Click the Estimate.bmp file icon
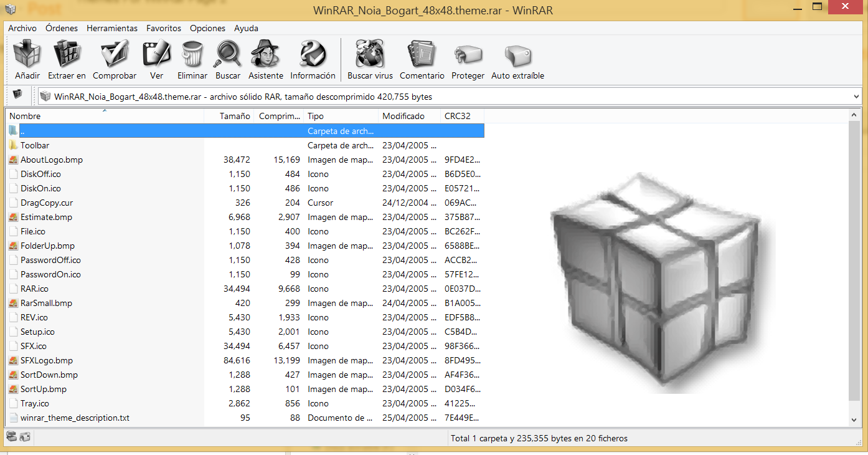868x455 pixels. tap(14, 217)
